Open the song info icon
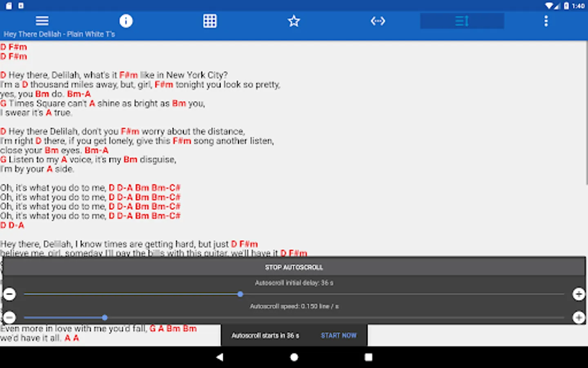The height and width of the screenshot is (368, 588). click(x=126, y=21)
